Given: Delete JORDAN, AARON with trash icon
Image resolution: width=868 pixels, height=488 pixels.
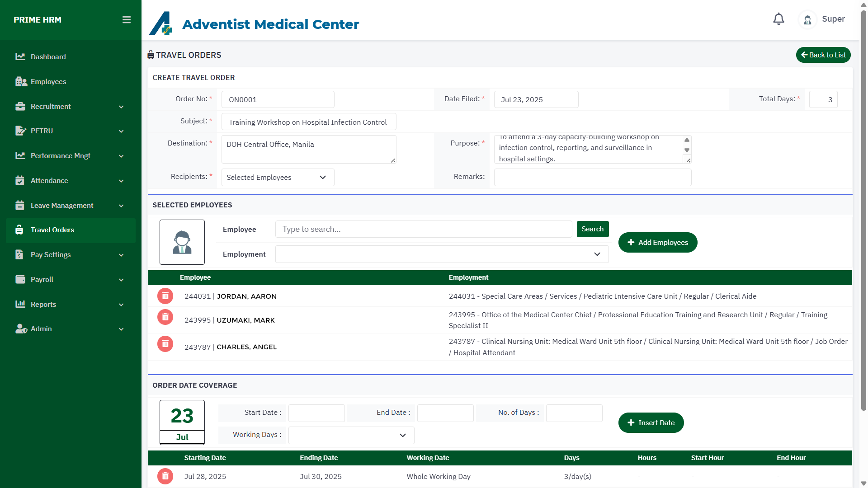Looking at the screenshot, I should [165, 296].
